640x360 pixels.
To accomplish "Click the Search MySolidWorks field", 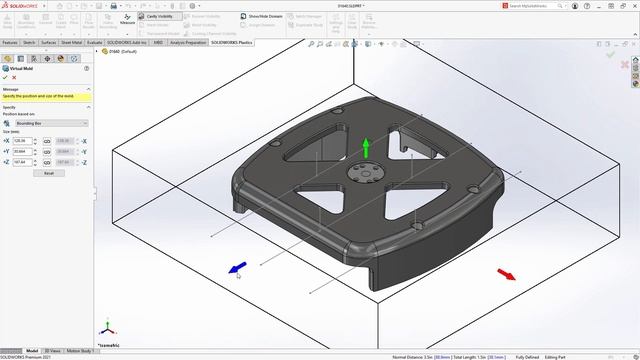I will click(x=532, y=6).
